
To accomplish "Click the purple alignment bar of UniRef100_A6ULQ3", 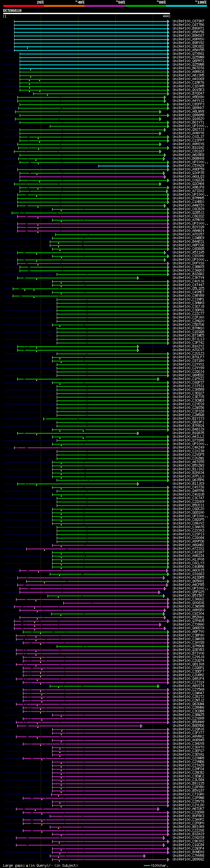I will 92,177.
